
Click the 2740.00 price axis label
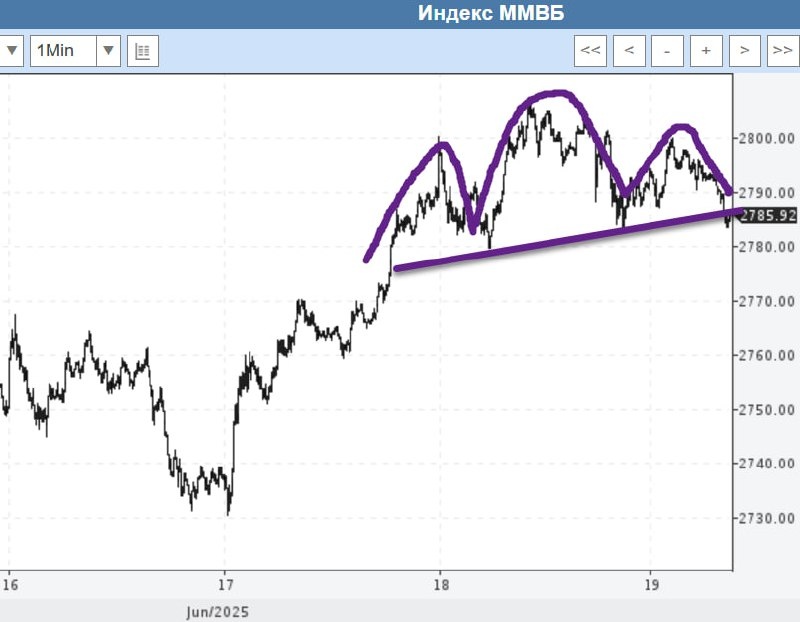tap(767, 464)
